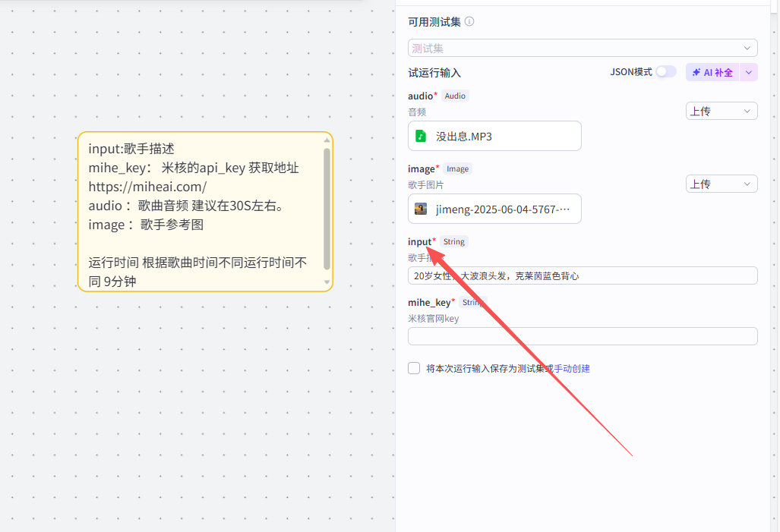Click the jimeng image thumbnail icon

tap(421, 209)
